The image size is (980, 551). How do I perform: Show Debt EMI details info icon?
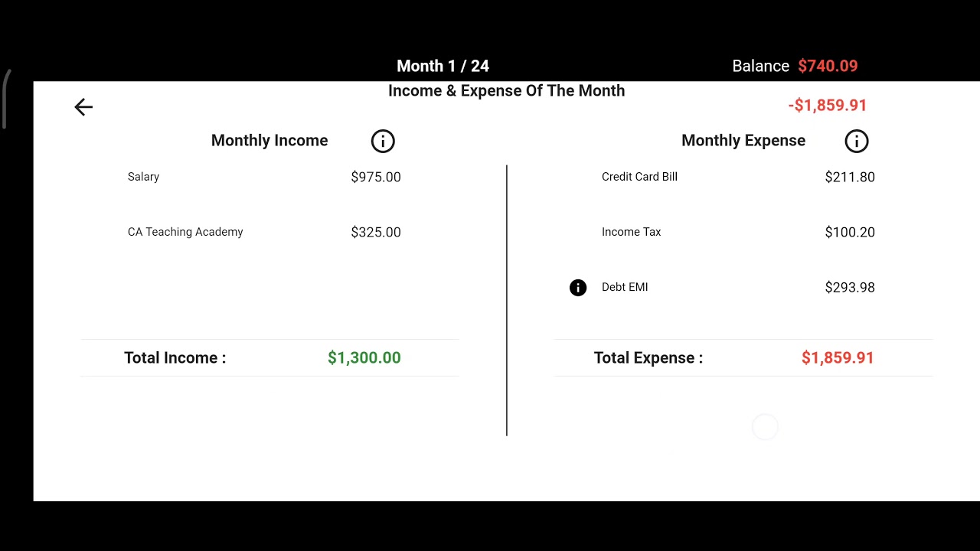coord(578,288)
